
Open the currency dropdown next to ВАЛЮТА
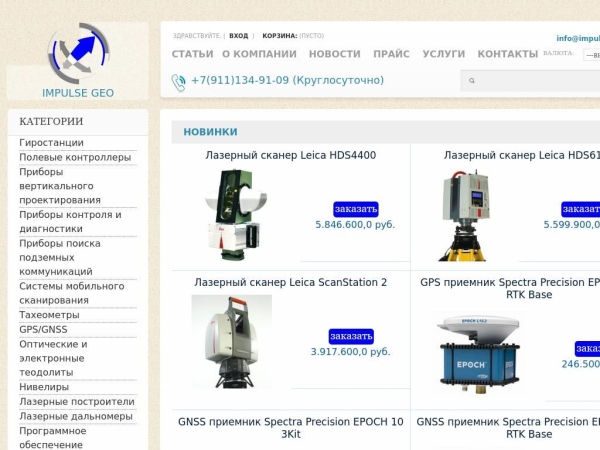[x=592, y=55]
